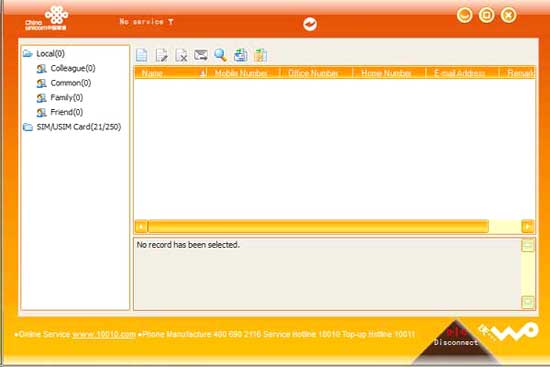The image size is (550, 367).
Task: Sort by Home Number column
Action: point(389,73)
